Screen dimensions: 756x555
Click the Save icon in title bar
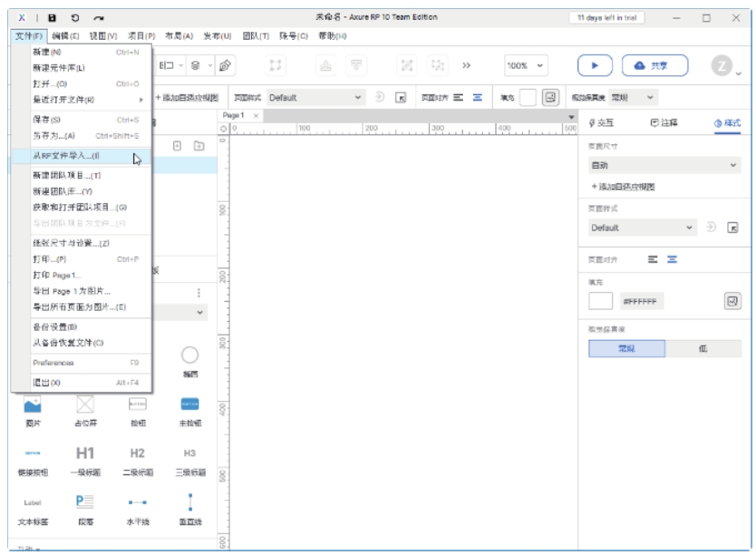(52, 17)
